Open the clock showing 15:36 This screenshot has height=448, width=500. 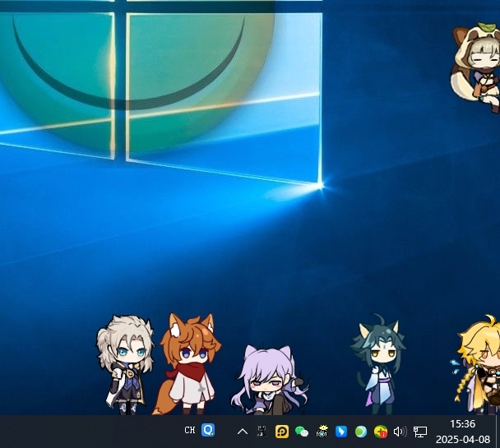coord(462,424)
